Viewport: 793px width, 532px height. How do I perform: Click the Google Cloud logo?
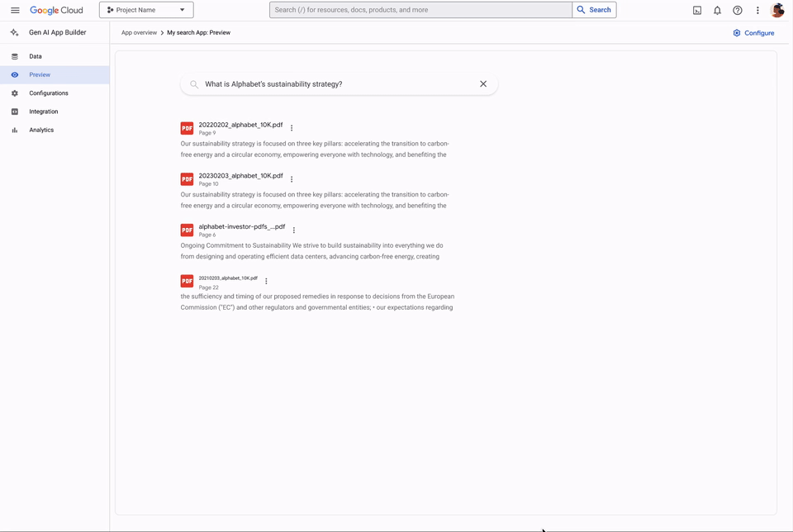tap(56, 10)
